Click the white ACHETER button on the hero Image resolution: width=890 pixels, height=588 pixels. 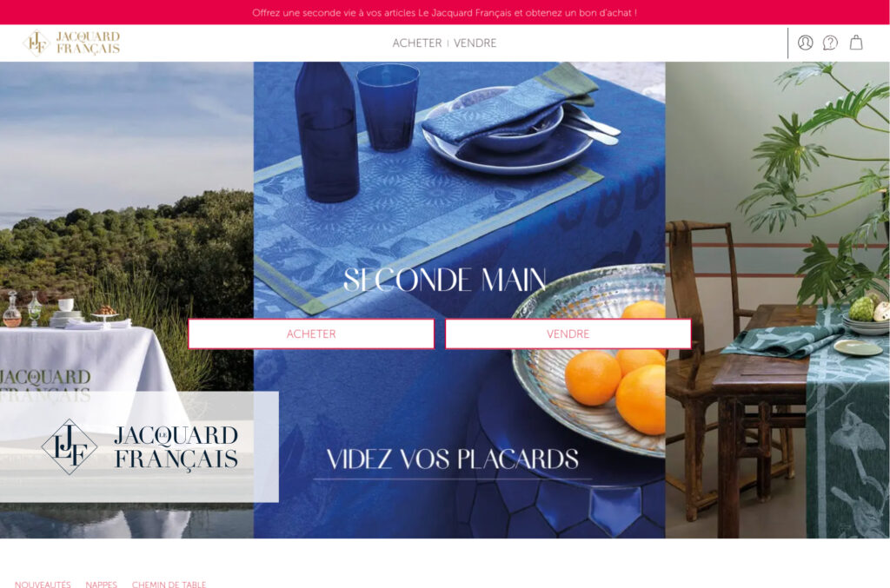311,334
